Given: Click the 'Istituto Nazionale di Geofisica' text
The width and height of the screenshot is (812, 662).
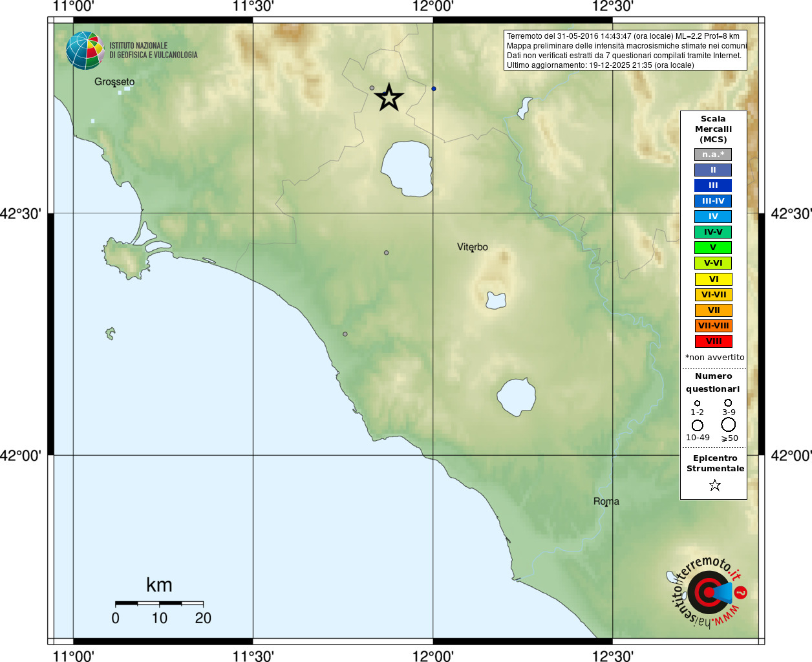Looking at the screenshot, I should pyautogui.click(x=153, y=50).
